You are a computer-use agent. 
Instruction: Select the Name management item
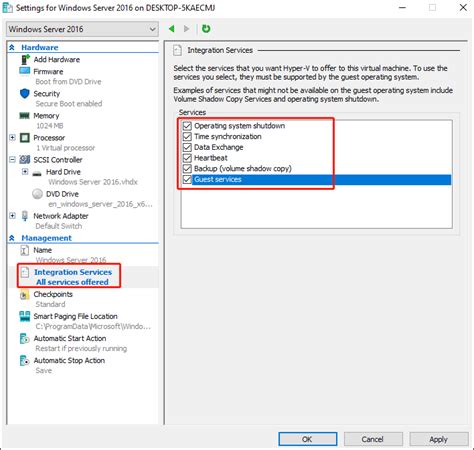pos(43,250)
